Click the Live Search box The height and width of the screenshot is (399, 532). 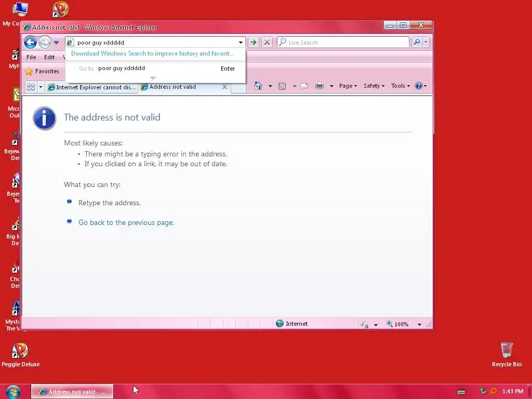[343, 43]
